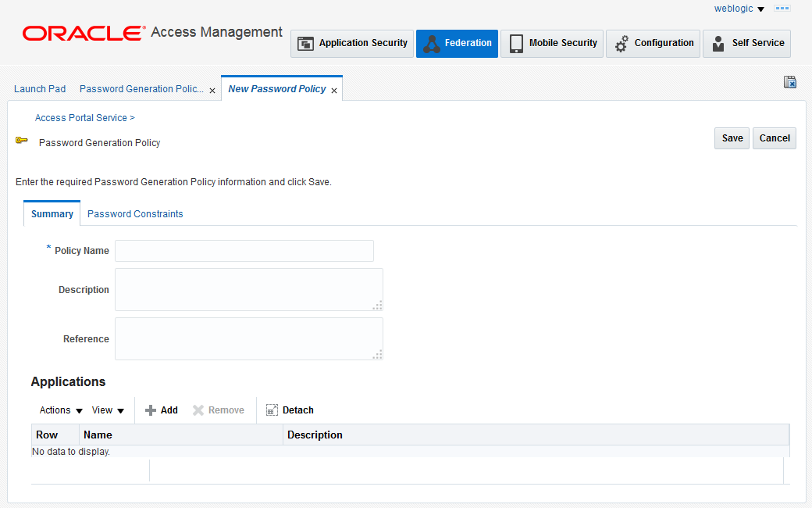Open the Self Service section
Screen dimensions: 812x508
click(746, 44)
